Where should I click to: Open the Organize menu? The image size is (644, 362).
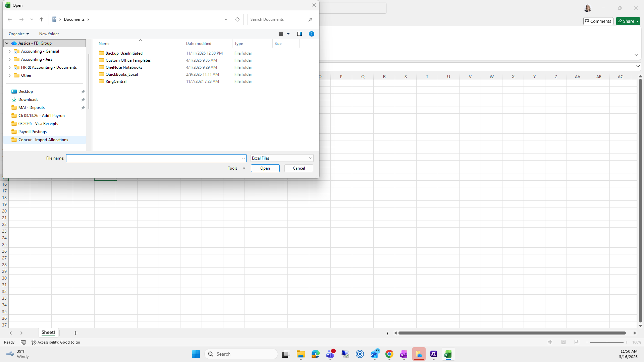(19, 34)
